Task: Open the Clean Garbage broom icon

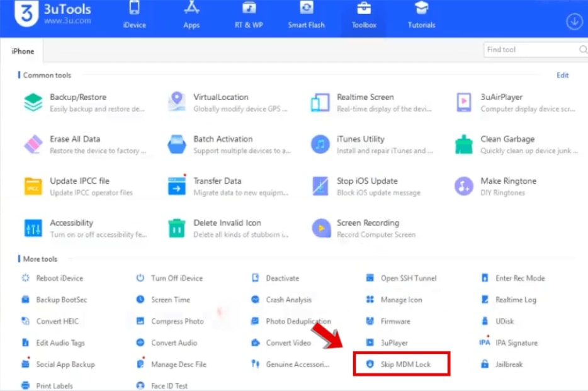Action: (x=464, y=144)
